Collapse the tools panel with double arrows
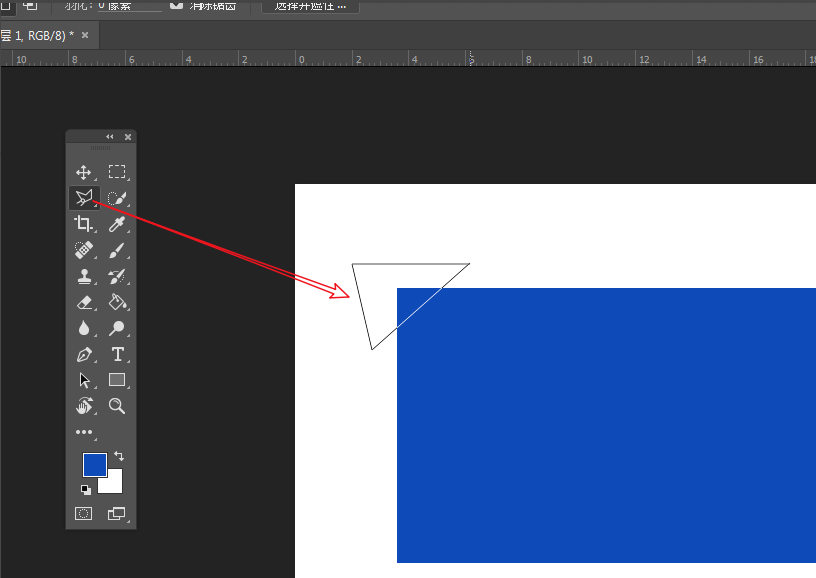This screenshot has width=816, height=578. tap(110, 137)
